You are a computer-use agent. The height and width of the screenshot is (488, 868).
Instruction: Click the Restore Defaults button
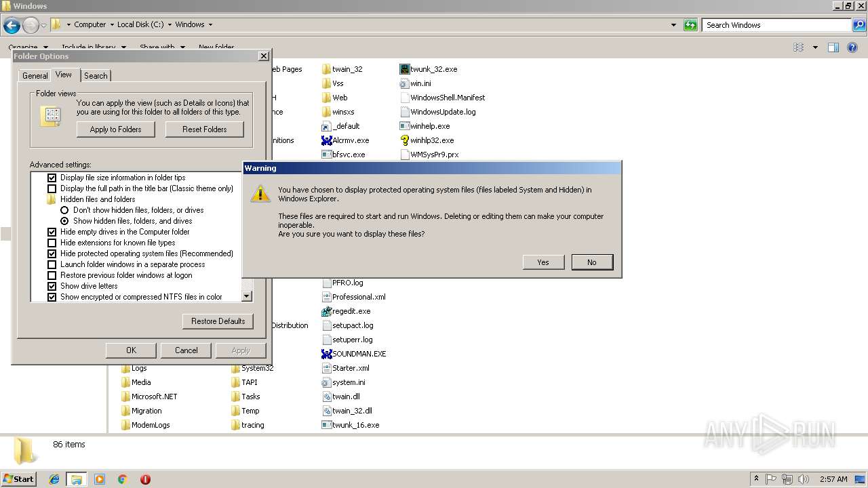point(218,321)
